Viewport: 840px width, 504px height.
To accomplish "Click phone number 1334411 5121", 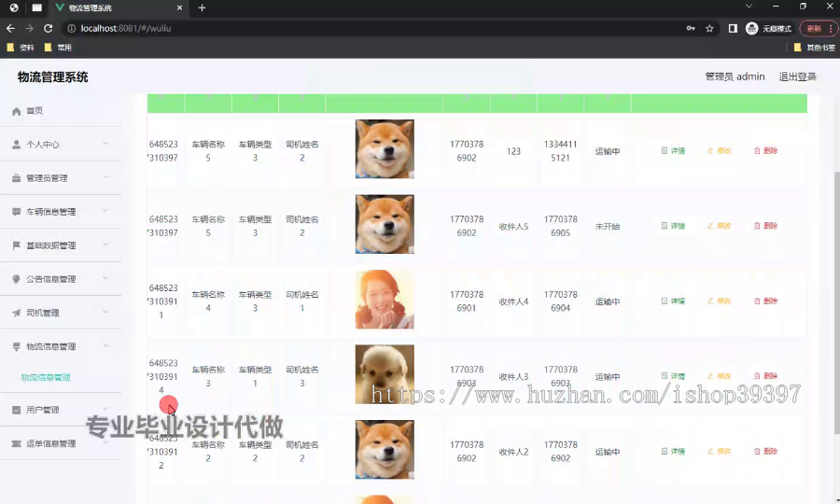I will pyautogui.click(x=560, y=151).
